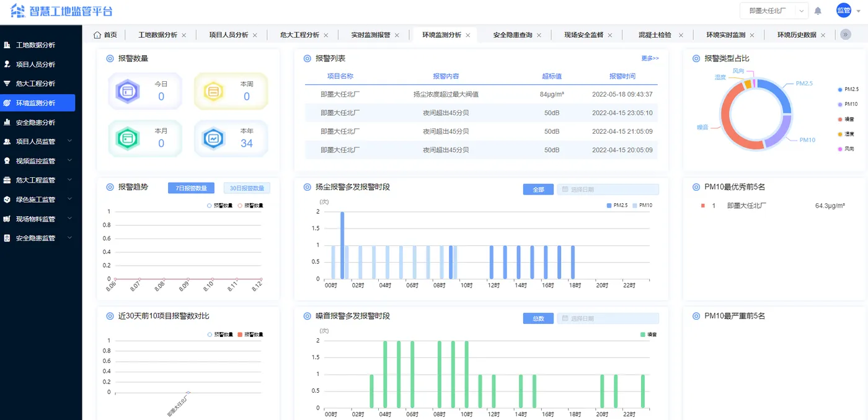Click the 监管 user avatar

[842, 10]
